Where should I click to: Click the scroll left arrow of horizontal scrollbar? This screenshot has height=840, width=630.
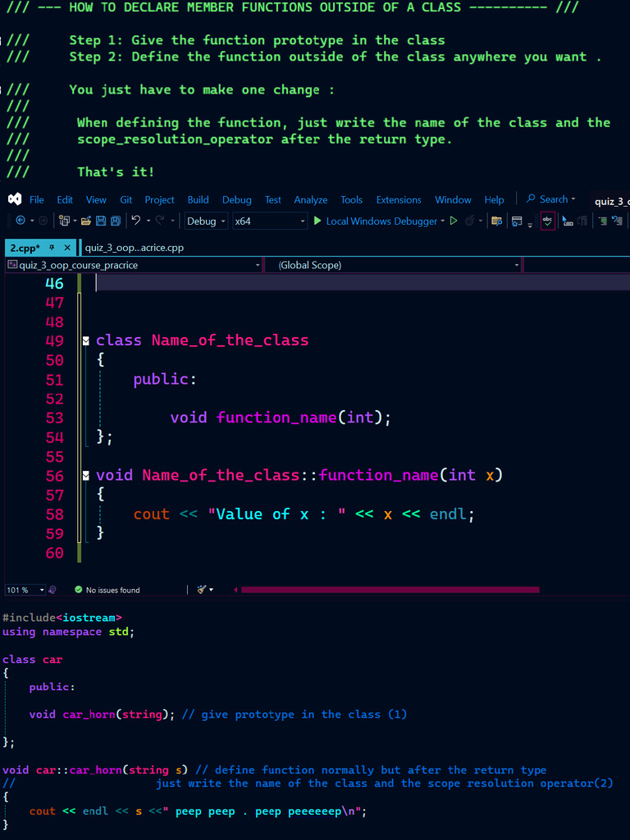[x=235, y=590]
